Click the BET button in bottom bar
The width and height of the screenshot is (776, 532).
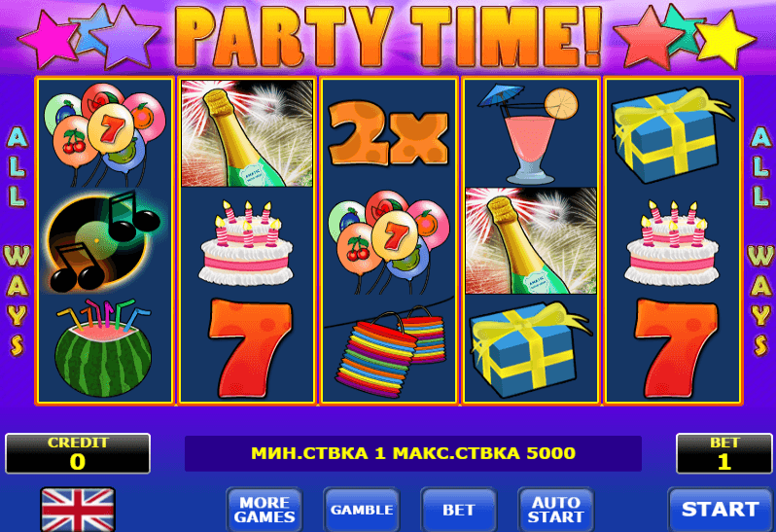point(458,510)
